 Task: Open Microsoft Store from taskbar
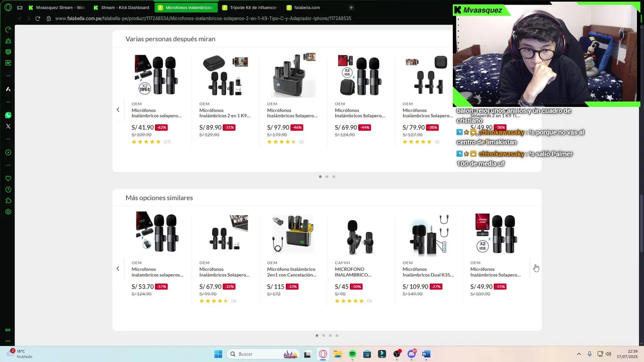367,354
